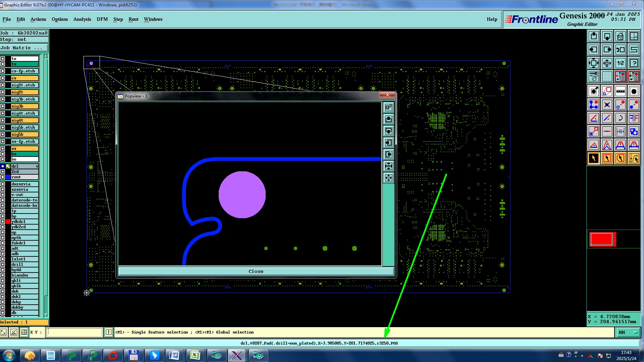The image size is (644, 362).
Task: Click the pan up arrow icon
Action: [593, 36]
